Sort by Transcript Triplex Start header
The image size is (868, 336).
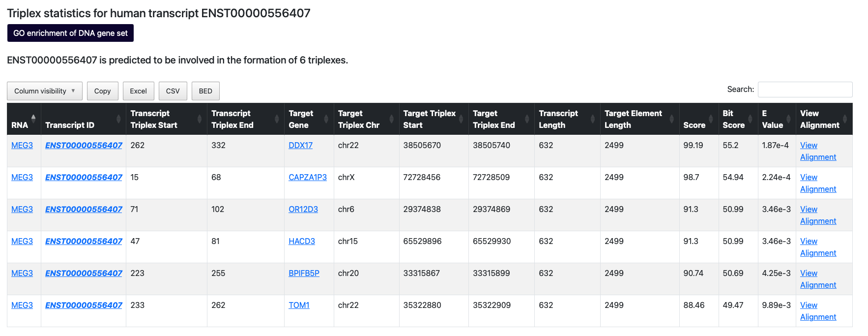tap(167, 119)
